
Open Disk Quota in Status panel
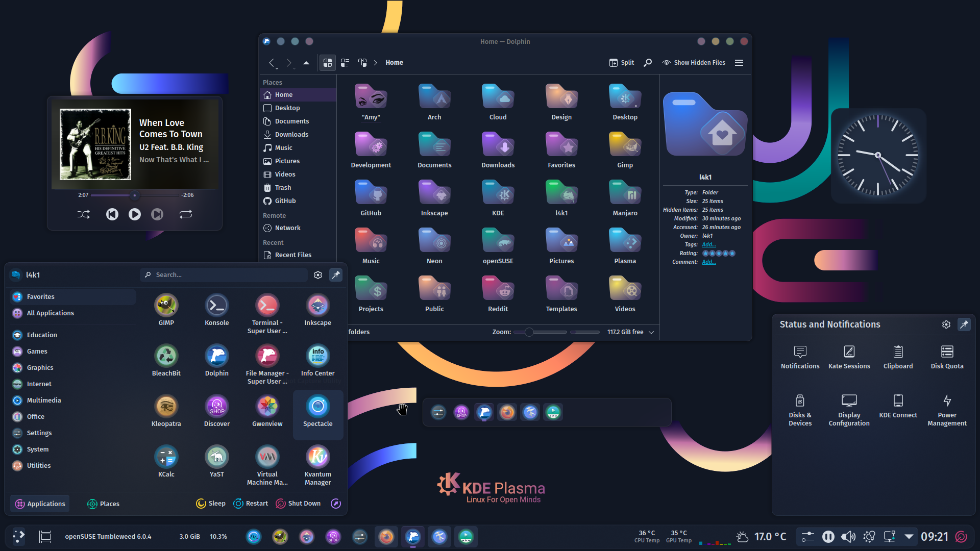pyautogui.click(x=947, y=357)
